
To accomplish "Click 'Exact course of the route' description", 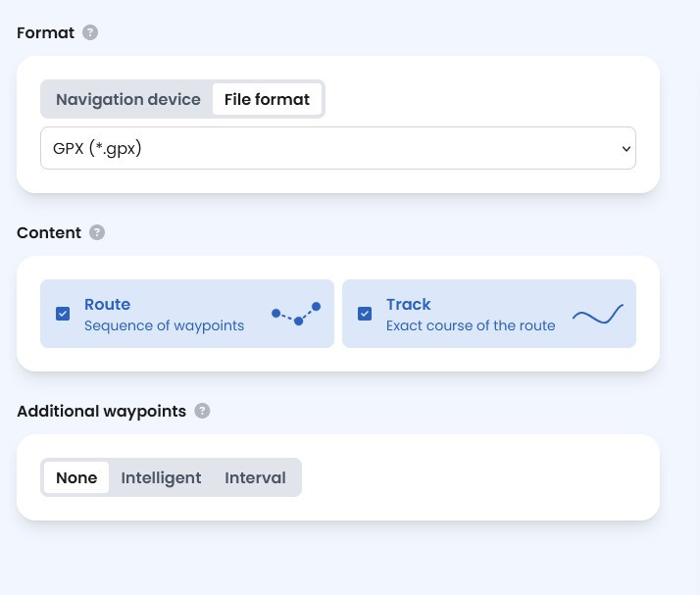I will click(x=471, y=325).
